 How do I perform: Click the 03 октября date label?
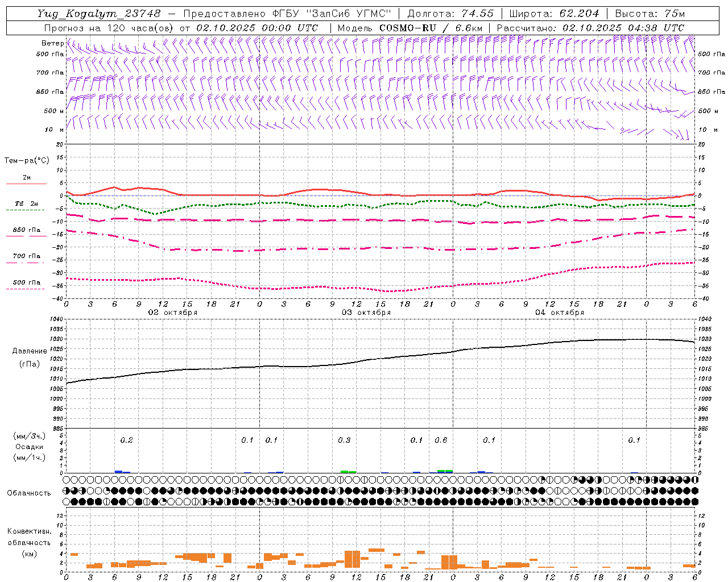click(366, 313)
